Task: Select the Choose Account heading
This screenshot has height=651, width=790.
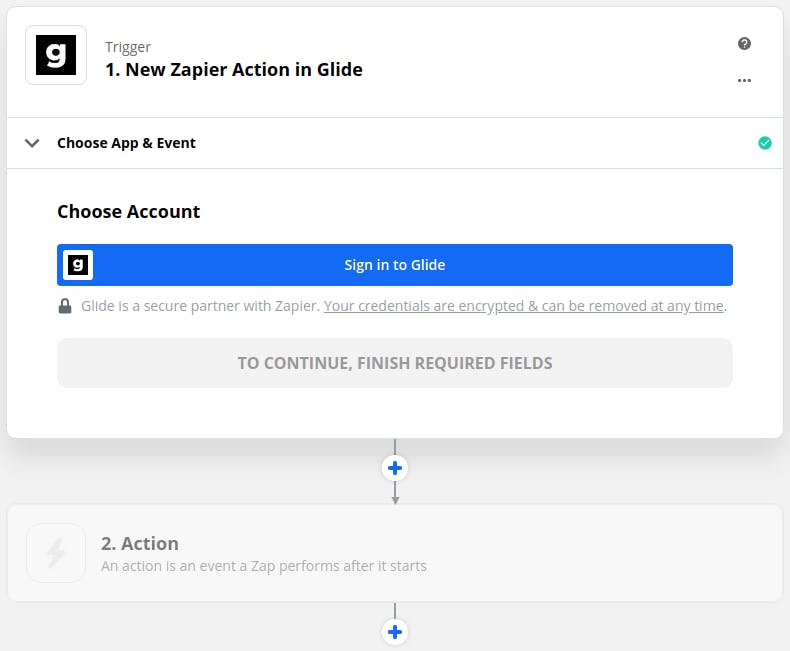Action: 129,212
